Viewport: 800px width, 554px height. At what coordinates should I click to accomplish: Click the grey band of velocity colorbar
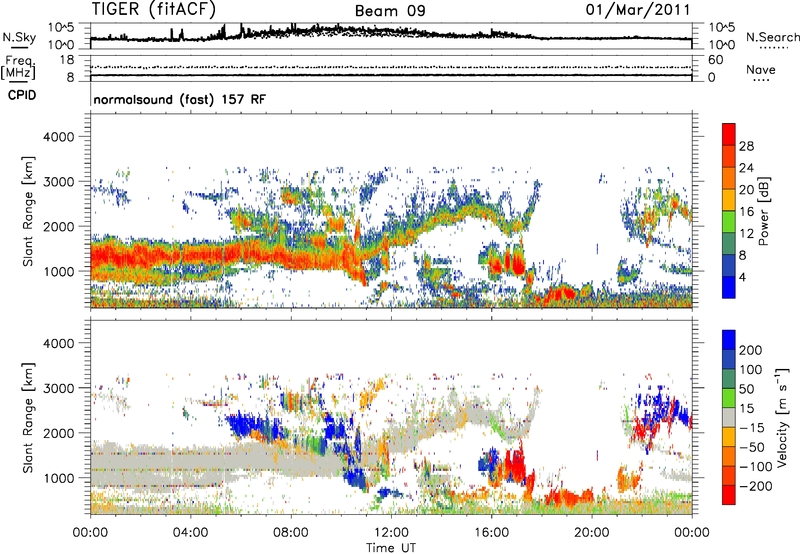coord(729,418)
